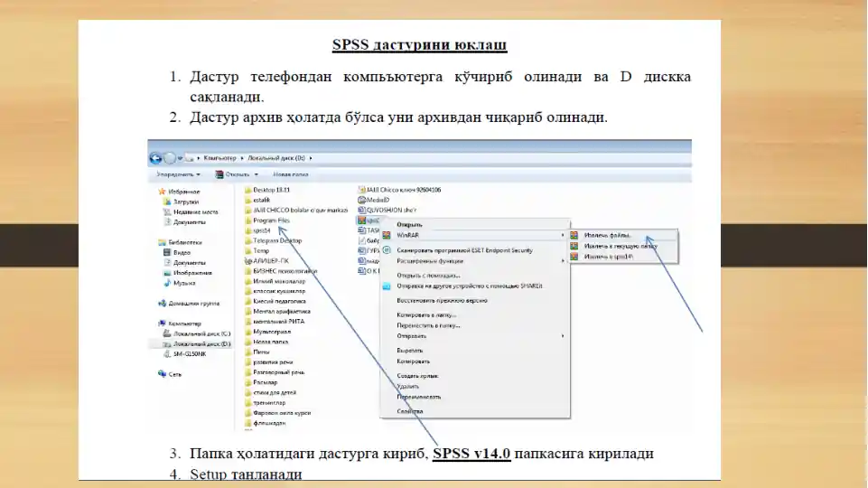Image resolution: width=868 pixels, height=488 pixels.
Task: Select 'Сеть' network icon in navigation pane
Action: 163,374
